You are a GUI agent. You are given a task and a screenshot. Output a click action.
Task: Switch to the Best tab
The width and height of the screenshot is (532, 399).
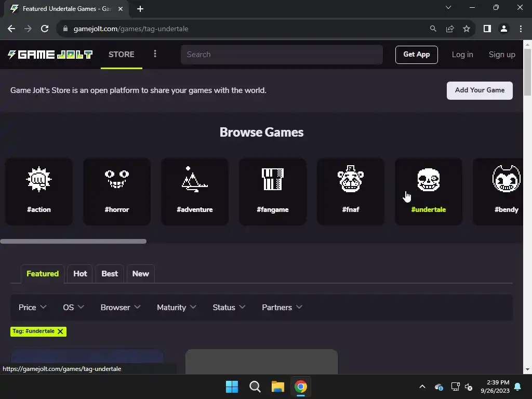(x=110, y=274)
